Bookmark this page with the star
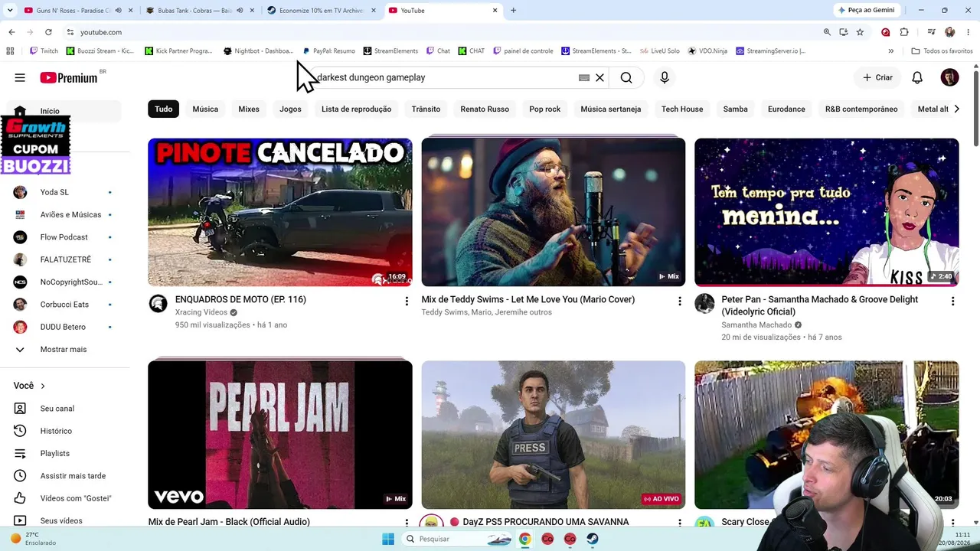This screenshot has height=551, width=980. coord(860,32)
